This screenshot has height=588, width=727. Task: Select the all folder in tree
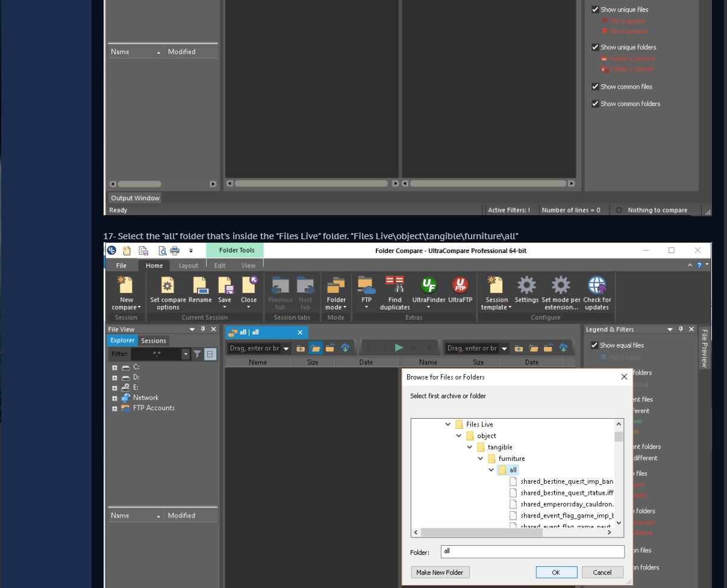point(513,470)
